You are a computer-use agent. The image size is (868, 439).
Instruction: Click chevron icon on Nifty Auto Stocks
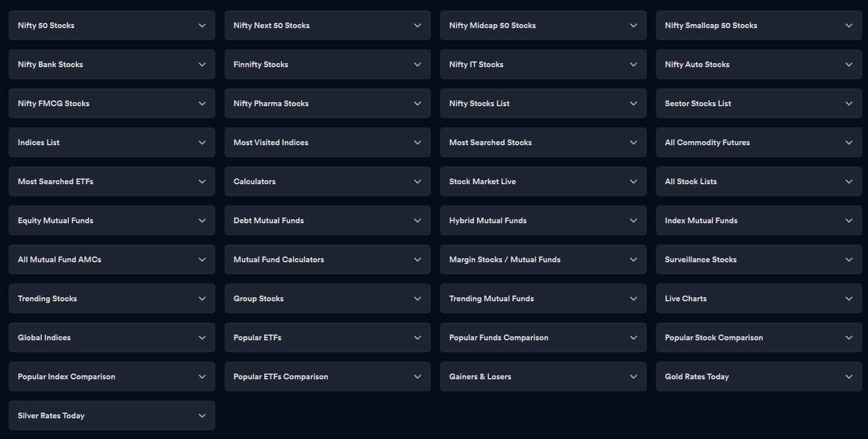849,64
